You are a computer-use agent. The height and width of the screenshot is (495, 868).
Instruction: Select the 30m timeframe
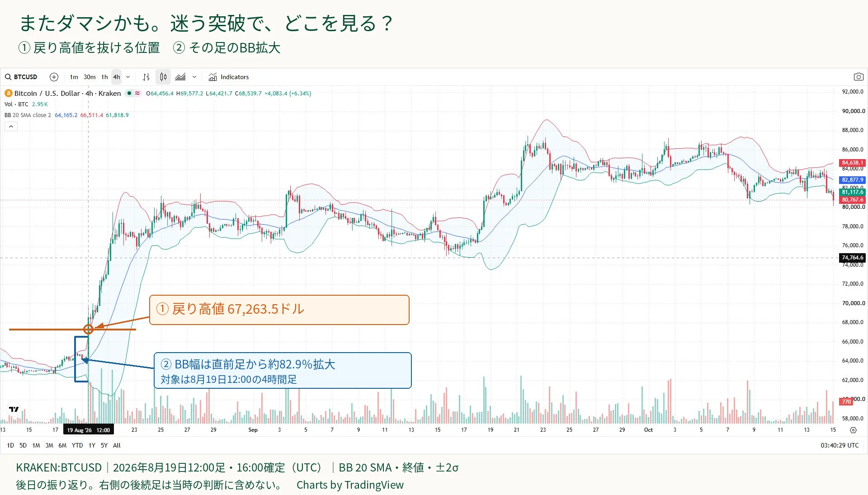(x=90, y=77)
